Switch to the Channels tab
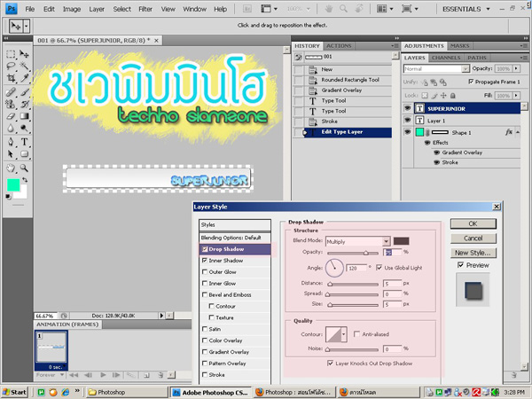Screen dimensions: 532x399 446,58
